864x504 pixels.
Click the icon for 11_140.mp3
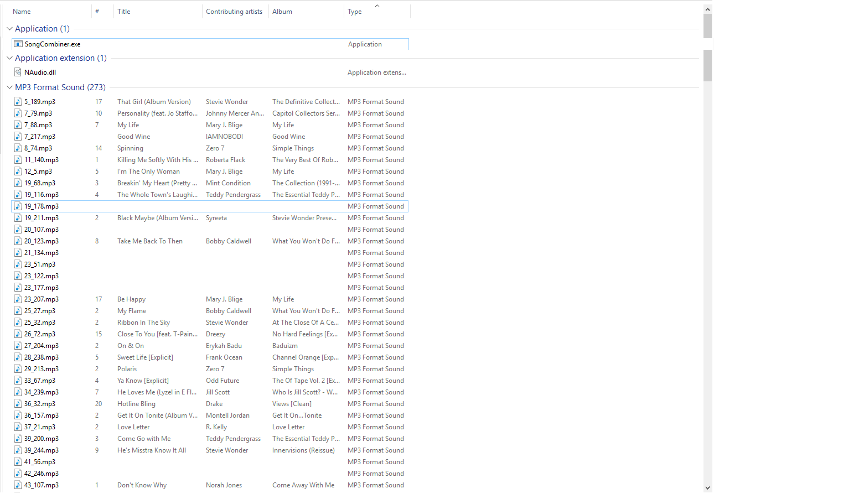click(x=18, y=160)
